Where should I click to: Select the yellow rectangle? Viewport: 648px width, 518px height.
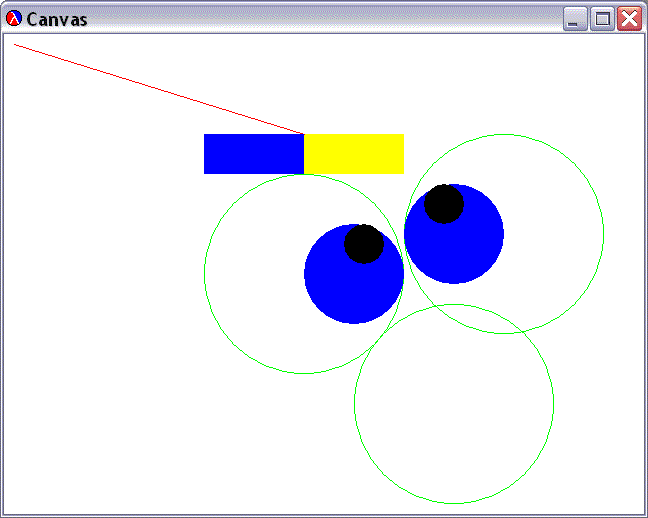pos(354,154)
